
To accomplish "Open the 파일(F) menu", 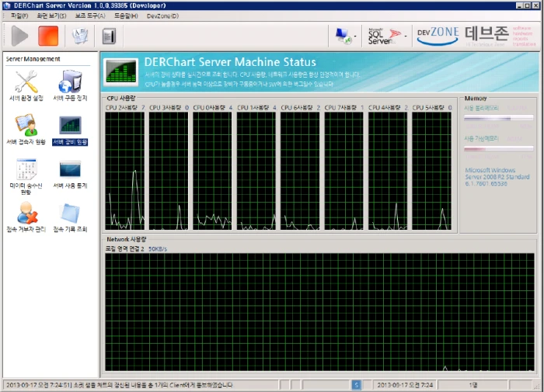I will coord(19,16).
